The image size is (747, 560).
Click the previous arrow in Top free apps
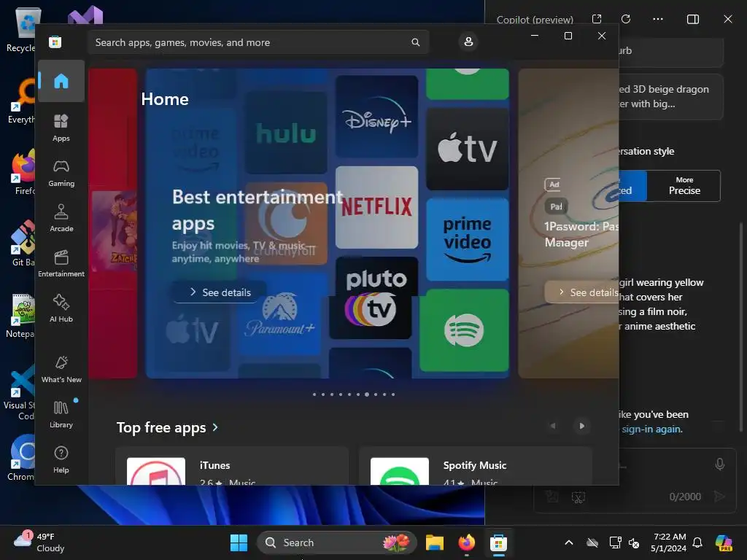point(553,426)
